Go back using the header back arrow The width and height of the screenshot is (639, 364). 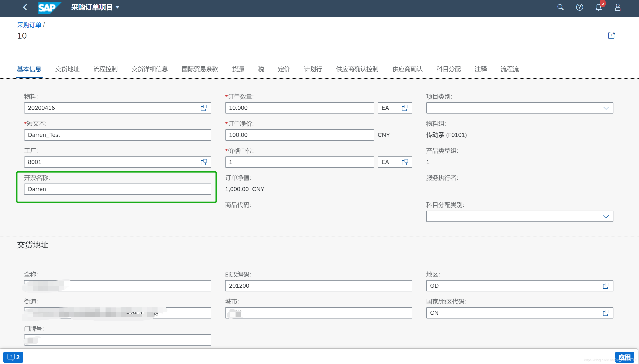(x=25, y=7)
